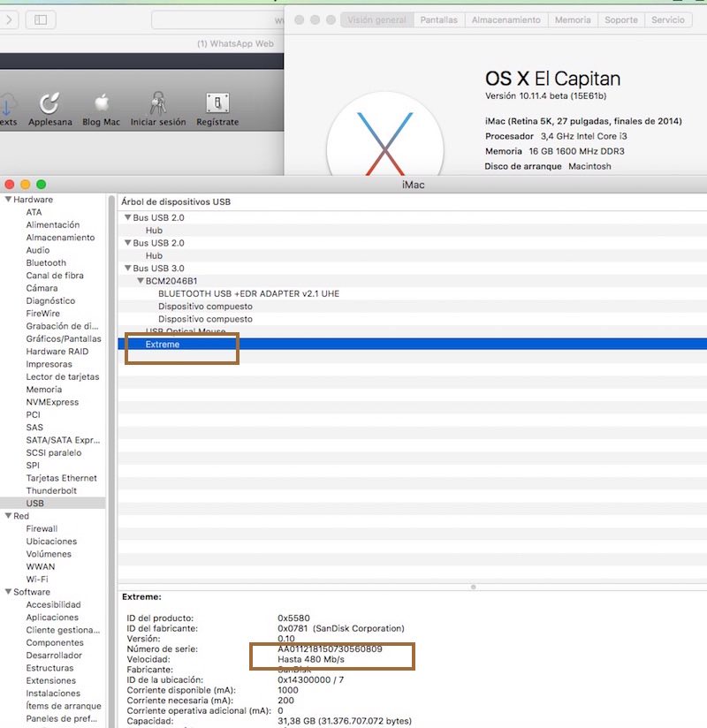The image size is (707, 728).
Task: Zoom the iMac window with green button
Action: point(42,185)
